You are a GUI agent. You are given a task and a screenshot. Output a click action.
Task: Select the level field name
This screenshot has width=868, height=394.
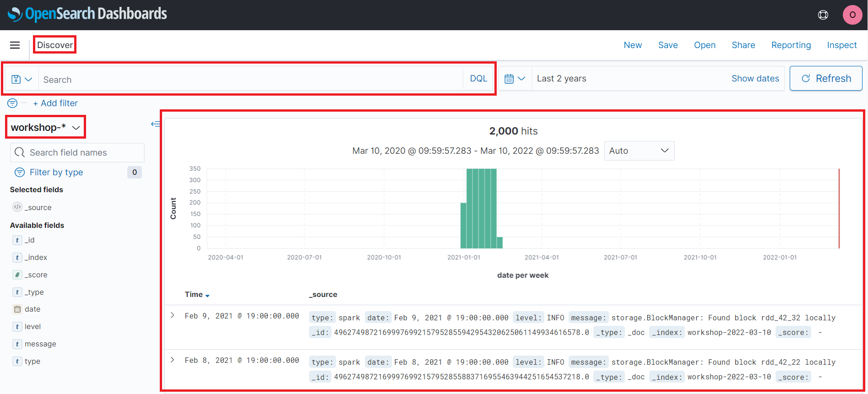tap(33, 326)
